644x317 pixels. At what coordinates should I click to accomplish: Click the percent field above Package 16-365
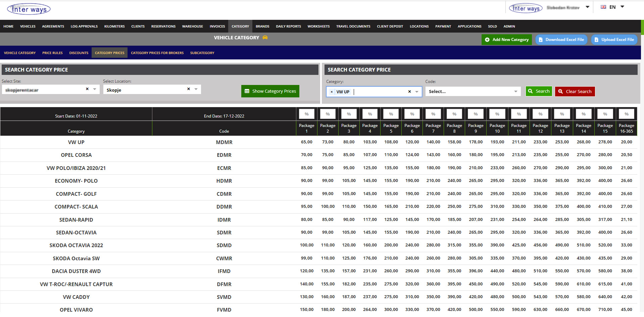coord(627,114)
